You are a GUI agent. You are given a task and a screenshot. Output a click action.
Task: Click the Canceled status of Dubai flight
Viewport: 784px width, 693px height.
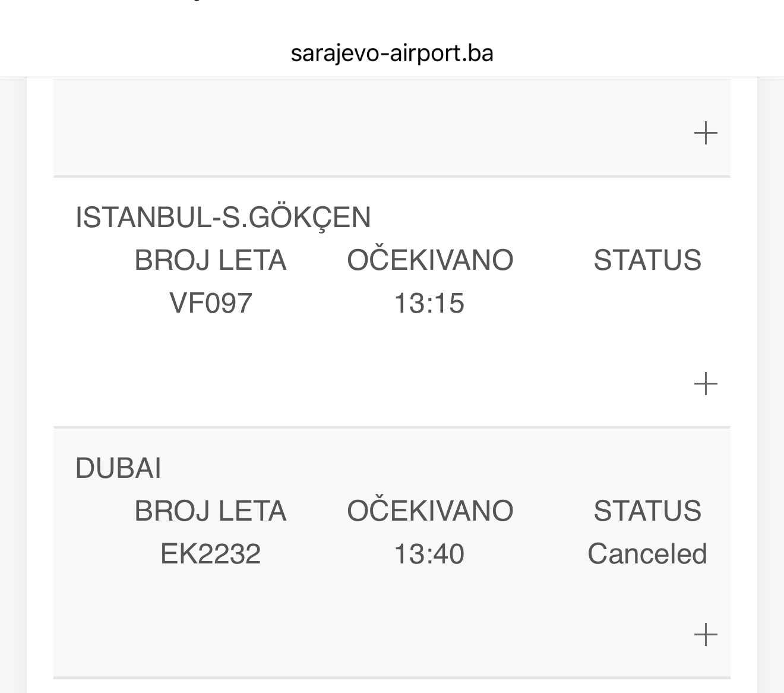click(647, 554)
